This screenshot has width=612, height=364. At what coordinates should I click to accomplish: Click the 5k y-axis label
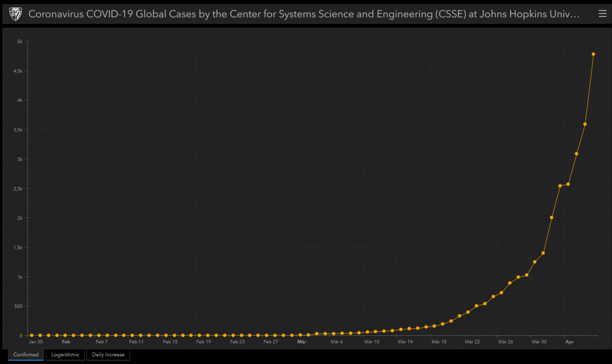click(19, 42)
